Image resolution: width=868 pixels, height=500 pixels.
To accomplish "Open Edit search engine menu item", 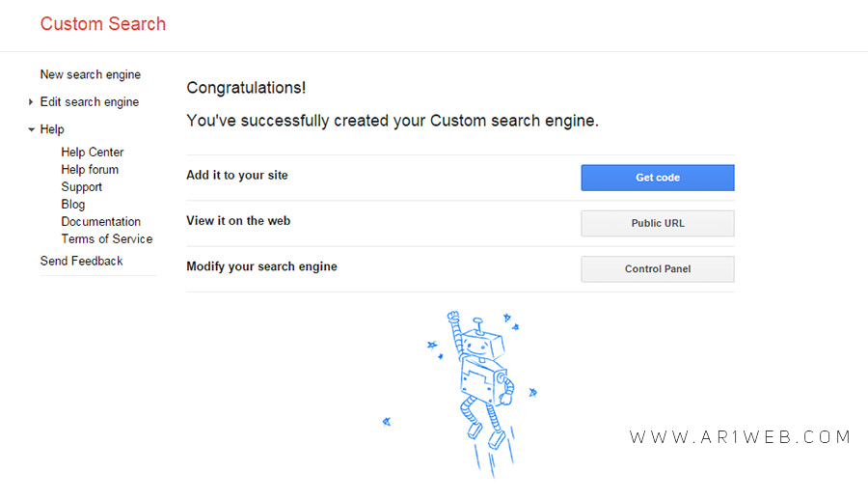I will [x=89, y=102].
